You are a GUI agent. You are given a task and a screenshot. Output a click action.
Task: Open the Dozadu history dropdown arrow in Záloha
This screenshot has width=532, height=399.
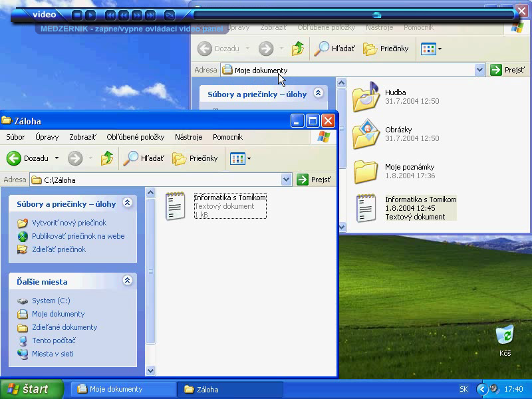click(57, 158)
